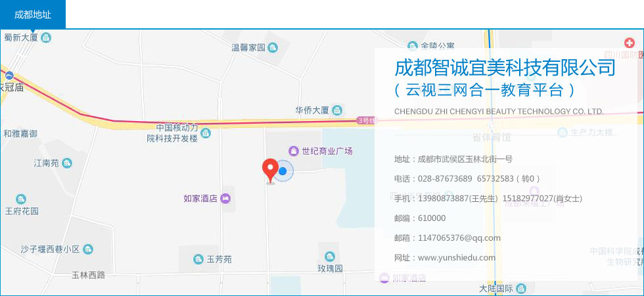
Task: Click the blue current-location dot
Action: click(x=283, y=170)
